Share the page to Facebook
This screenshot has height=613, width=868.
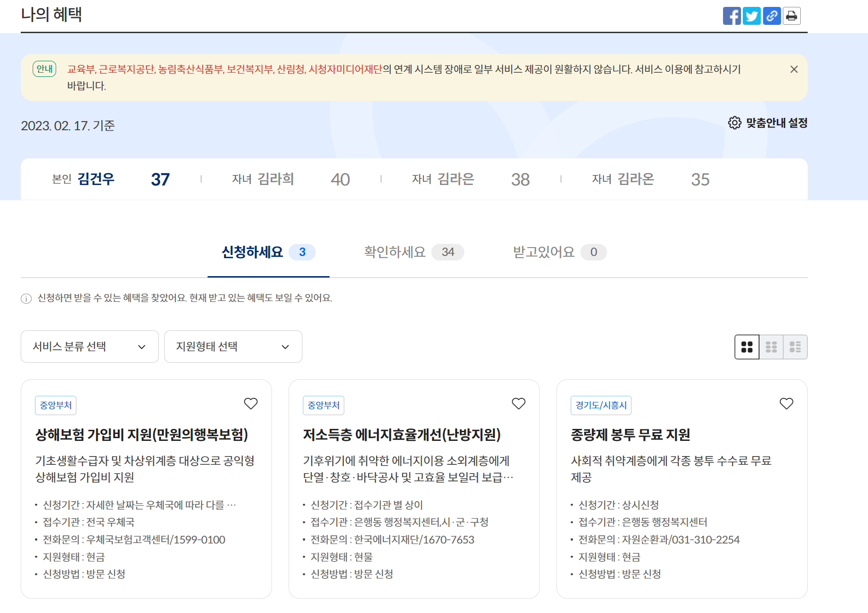(732, 16)
